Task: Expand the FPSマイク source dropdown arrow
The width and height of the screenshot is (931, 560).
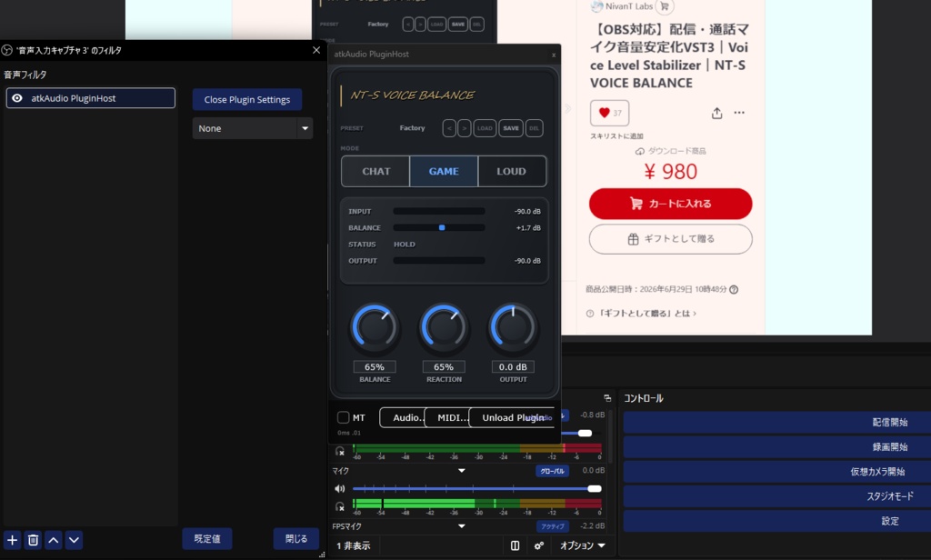Action: pyautogui.click(x=461, y=525)
